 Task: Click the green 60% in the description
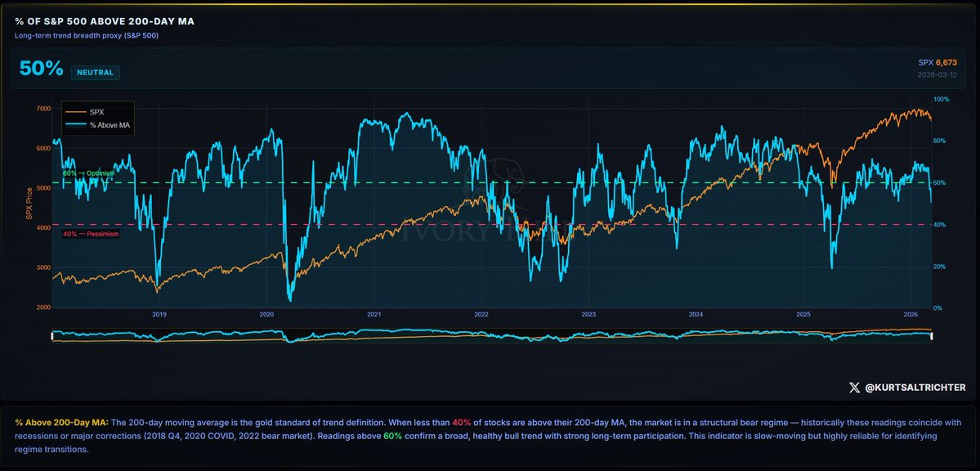392,436
